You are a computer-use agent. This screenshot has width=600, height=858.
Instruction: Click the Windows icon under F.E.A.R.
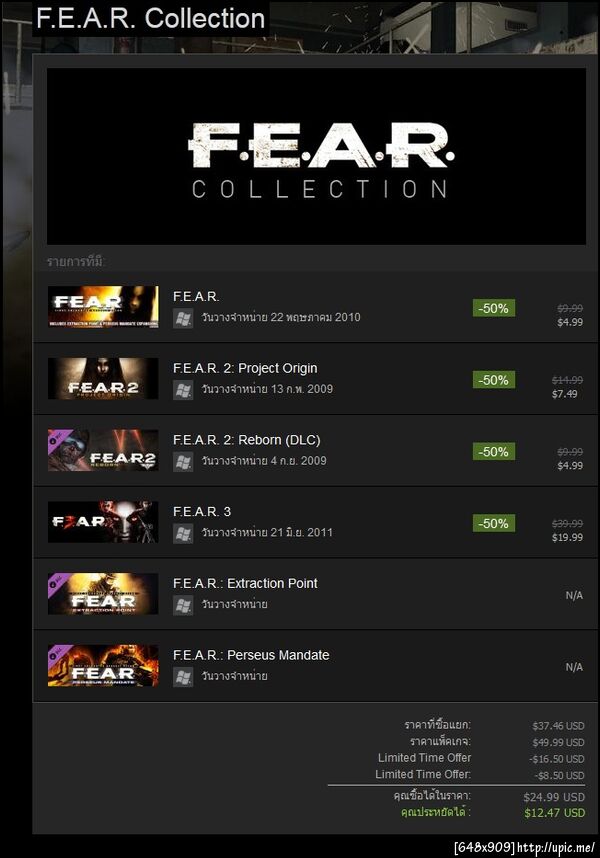[x=183, y=318]
